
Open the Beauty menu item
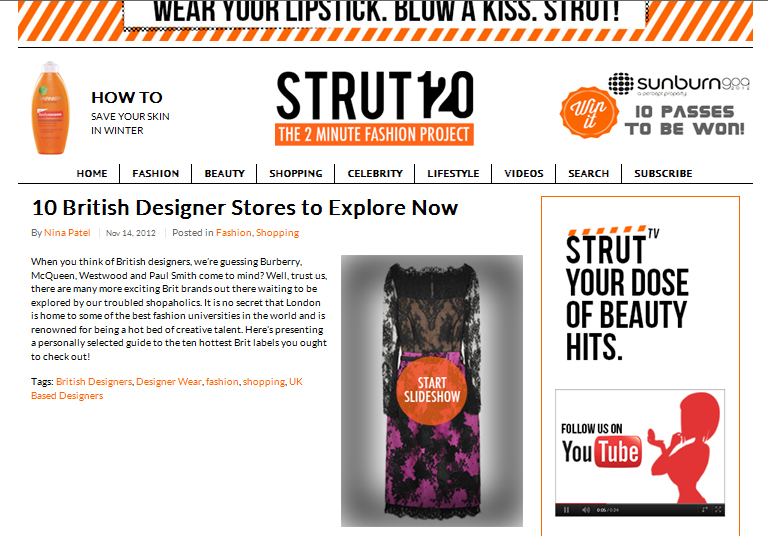[x=224, y=173]
